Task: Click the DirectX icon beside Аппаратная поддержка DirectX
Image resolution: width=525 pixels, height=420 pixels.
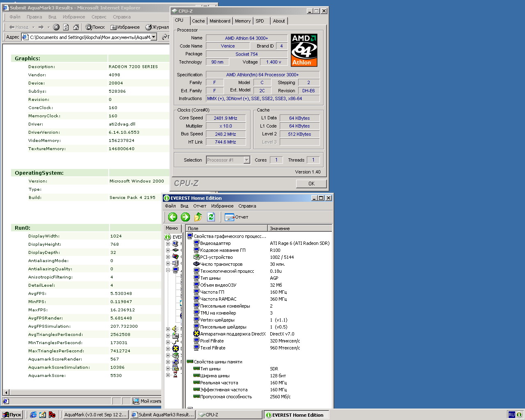Action: pos(196,334)
